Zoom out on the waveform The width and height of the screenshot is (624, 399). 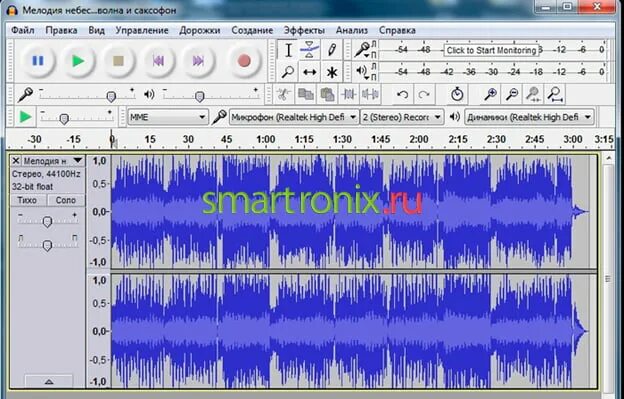click(512, 95)
